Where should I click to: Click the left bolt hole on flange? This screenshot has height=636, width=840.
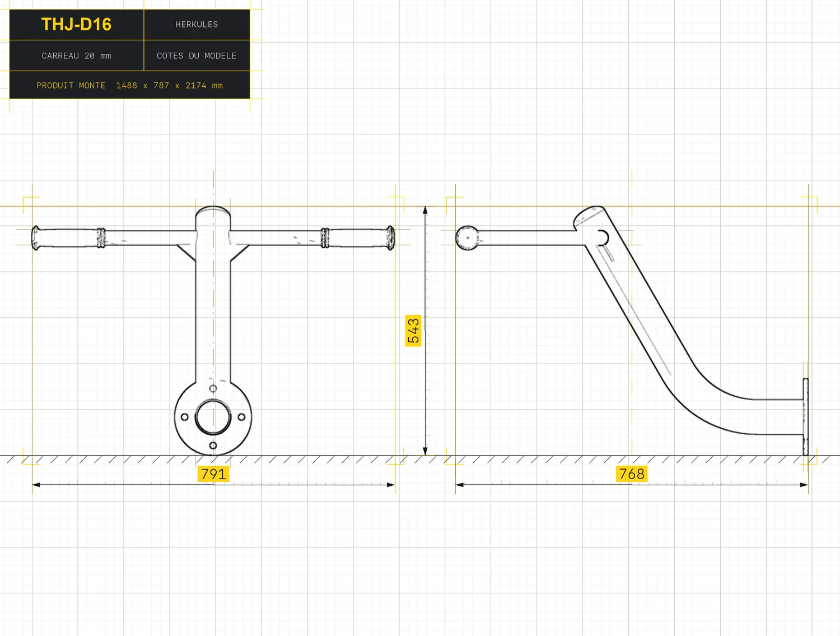(184, 417)
